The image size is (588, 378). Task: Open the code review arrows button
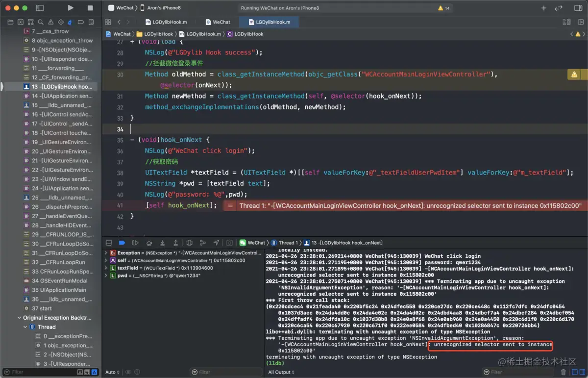point(559,8)
